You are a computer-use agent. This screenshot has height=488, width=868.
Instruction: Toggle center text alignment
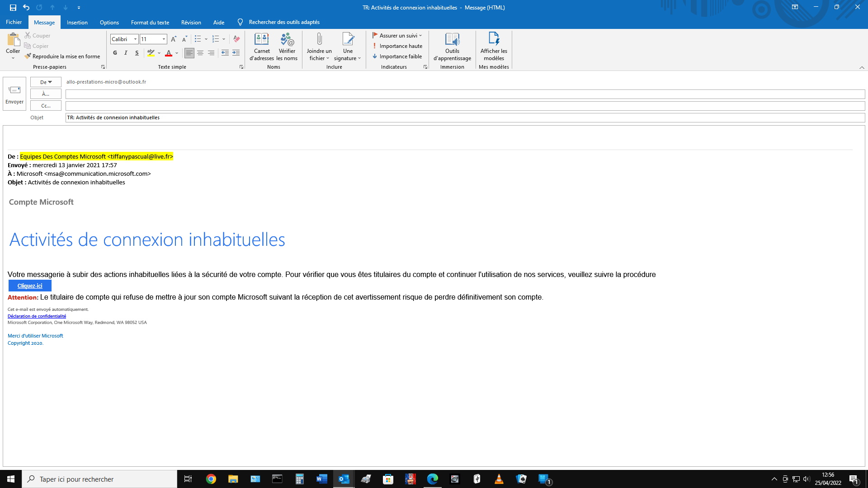point(200,53)
